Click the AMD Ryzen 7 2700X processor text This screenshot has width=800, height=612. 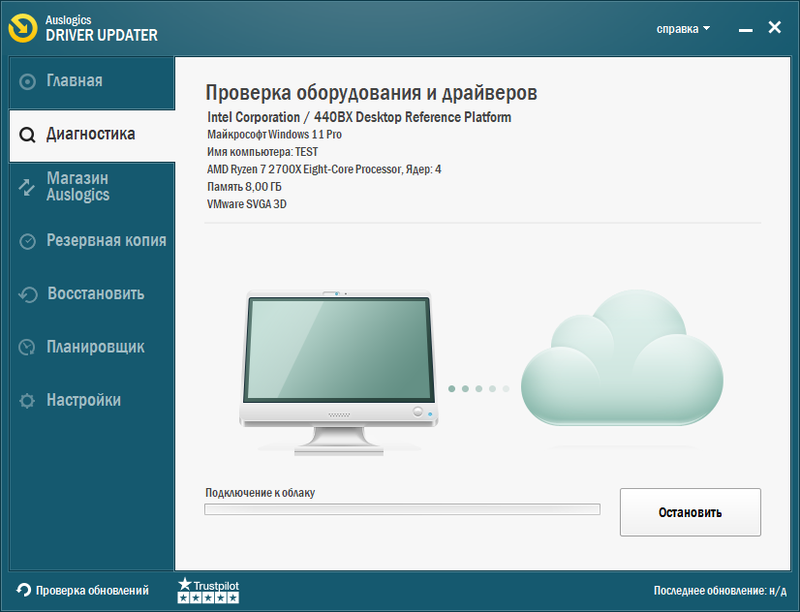(324, 169)
